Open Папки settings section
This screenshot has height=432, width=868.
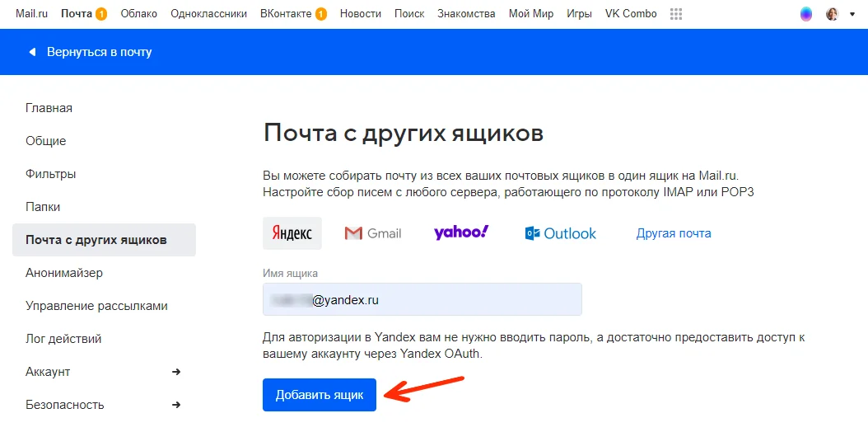click(43, 207)
